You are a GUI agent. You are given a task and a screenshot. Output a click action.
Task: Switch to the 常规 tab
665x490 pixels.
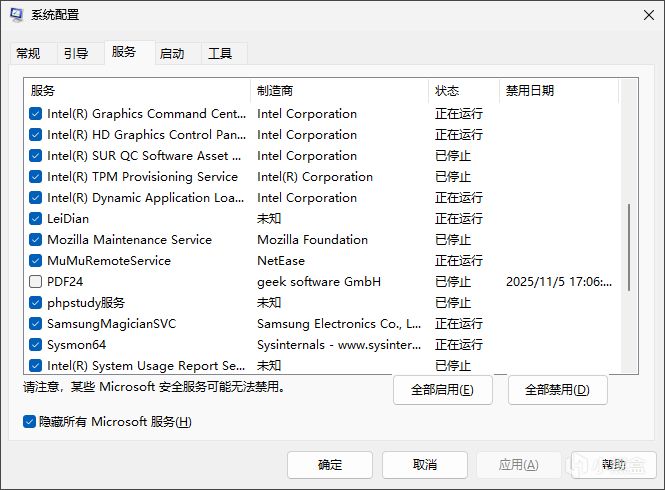28,54
